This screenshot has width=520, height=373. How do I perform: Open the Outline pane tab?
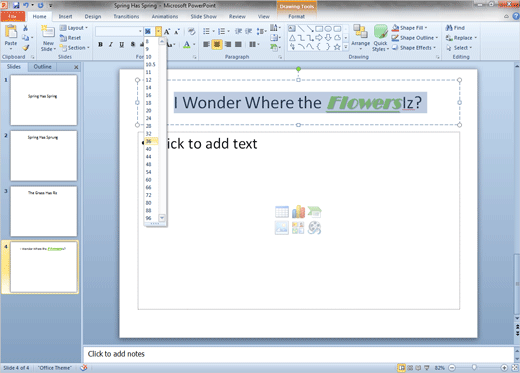click(42, 67)
